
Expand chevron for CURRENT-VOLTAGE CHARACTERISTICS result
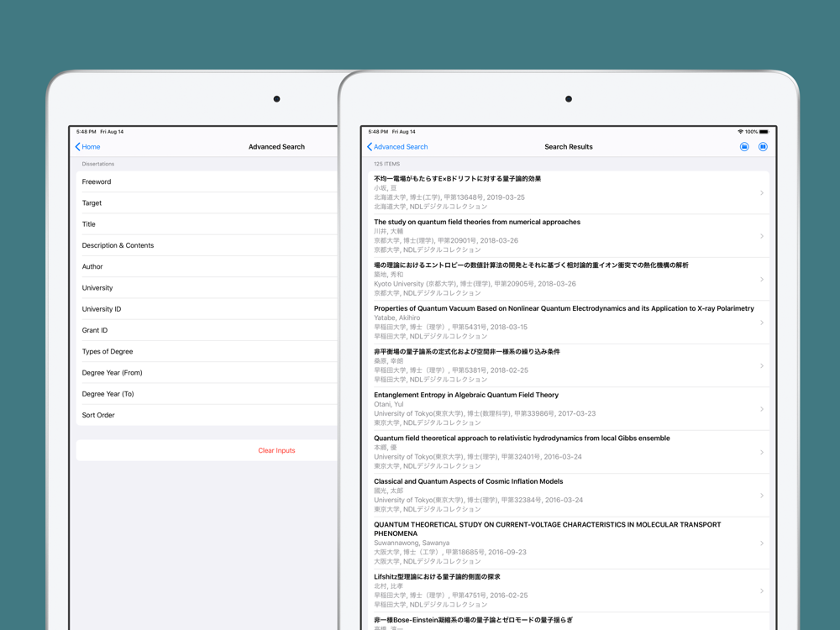(762, 543)
